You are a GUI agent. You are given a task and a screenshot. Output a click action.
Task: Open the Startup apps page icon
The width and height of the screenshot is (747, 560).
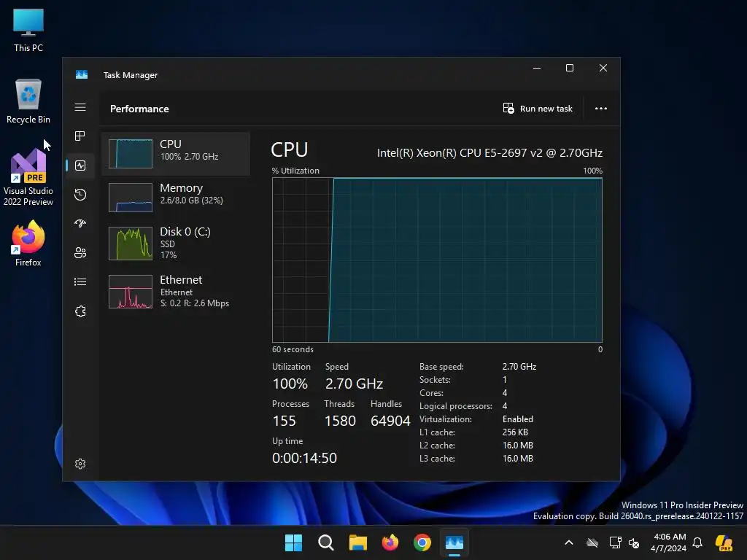click(x=80, y=223)
